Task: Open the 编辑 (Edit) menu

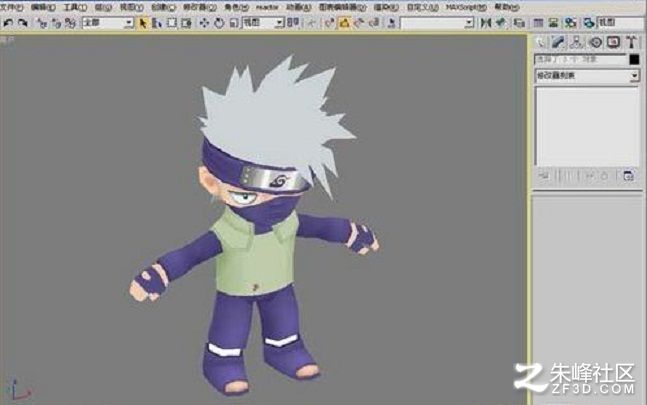Action: click(x=43, y=7)
